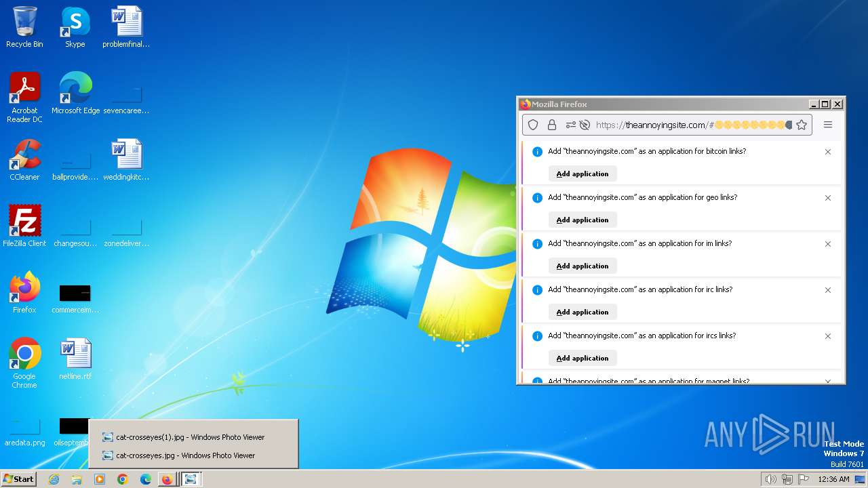Click 'as an application for magnet links?' text
The image size is (868, 488).
[x=694, y=381]
